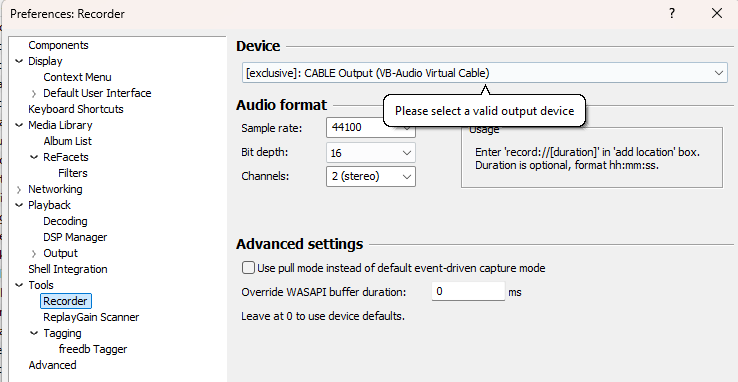The height and width of the screenshot is (382, 738).
Task: Expand the Default User Interface node
Action: (x=34, y=94)
